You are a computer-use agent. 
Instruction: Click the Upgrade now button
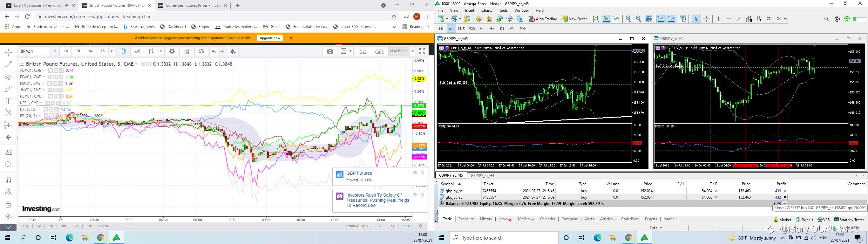tap(270, 38)
